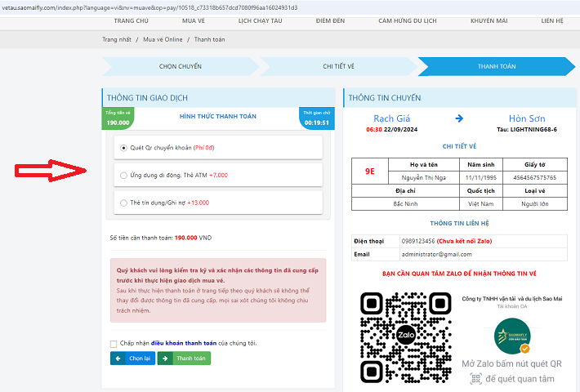The image size is (580, 392).
Task: Open the TRANG CHỦ menu
Action: [x=131, y=21]
